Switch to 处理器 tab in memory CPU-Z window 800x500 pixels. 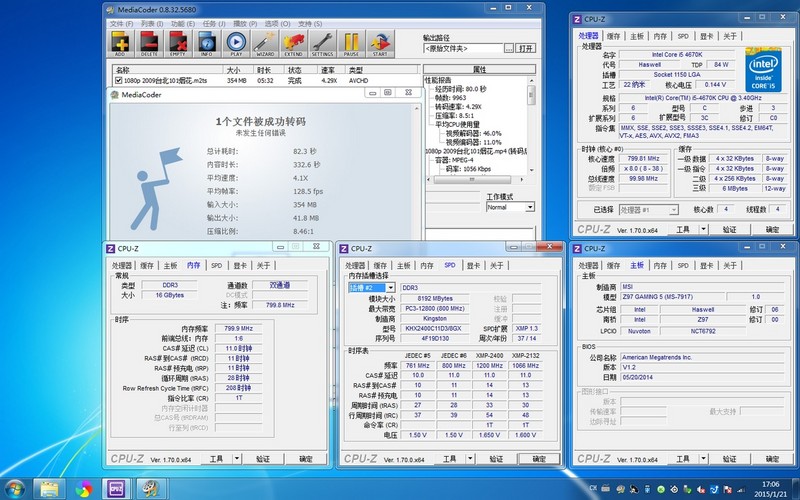pyautogui.click(x=122, y=265)
